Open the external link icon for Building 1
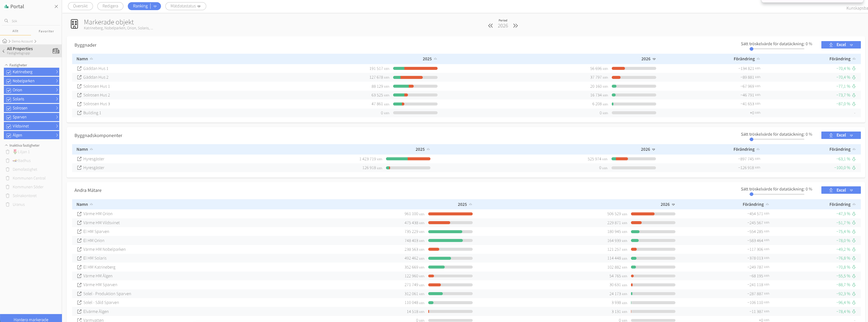Image resolution: width=868 pixels, height=322 pixels. pyautogui.click(x=79, y=113)
